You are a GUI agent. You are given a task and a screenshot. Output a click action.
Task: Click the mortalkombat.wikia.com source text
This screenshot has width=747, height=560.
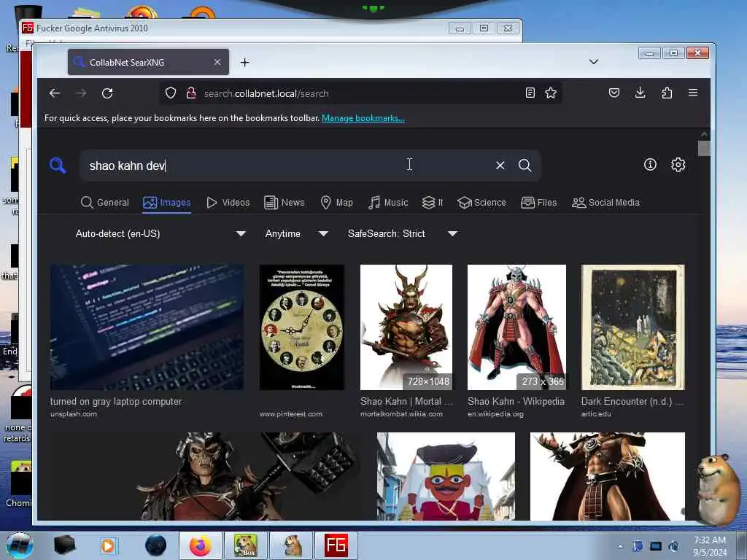402,414
